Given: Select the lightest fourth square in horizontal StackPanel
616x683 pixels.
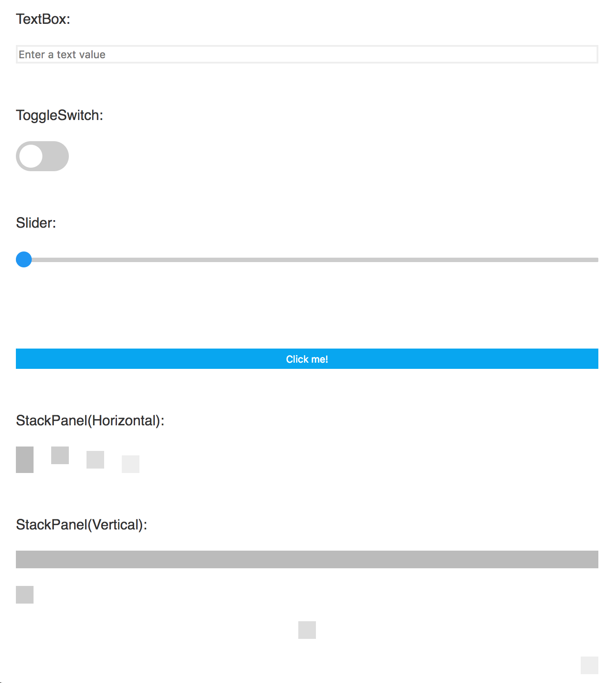Looking at the screenshot, I should coord(131,464).
